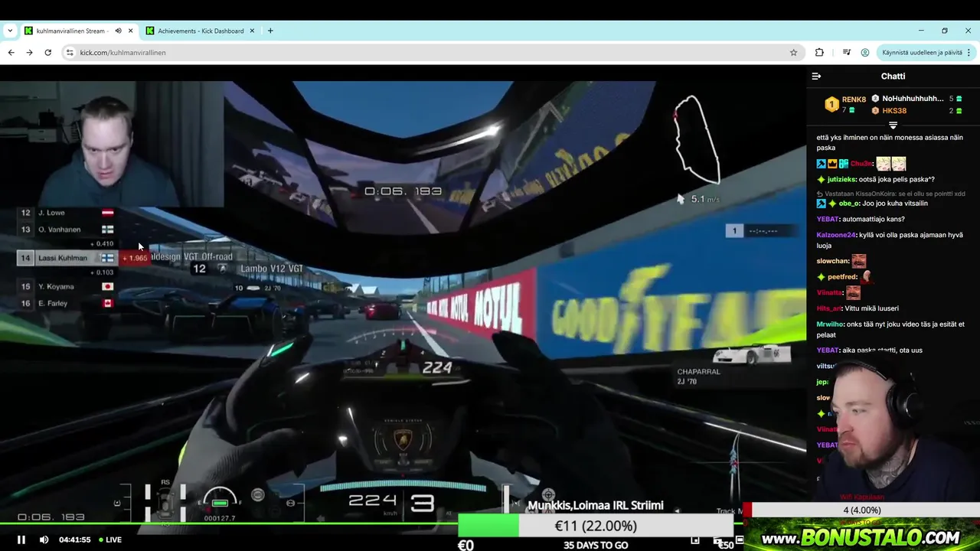The image size is (980, 551).
Task: Click the 35 DAYS TO GO text
Action: click(x=596, y=545)
